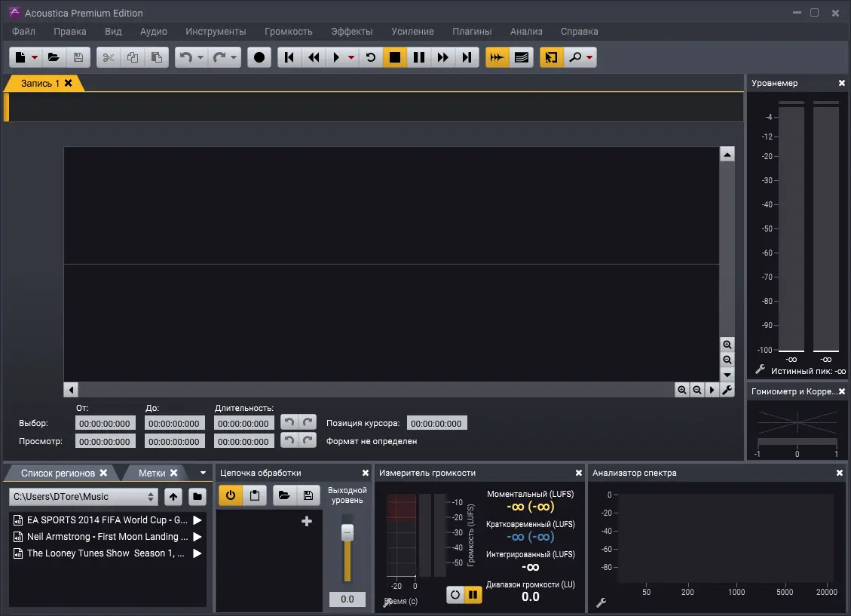Screen dimensions: 851x616
Task: Open the Инструменты menu
Action: (x=216, y=32)
